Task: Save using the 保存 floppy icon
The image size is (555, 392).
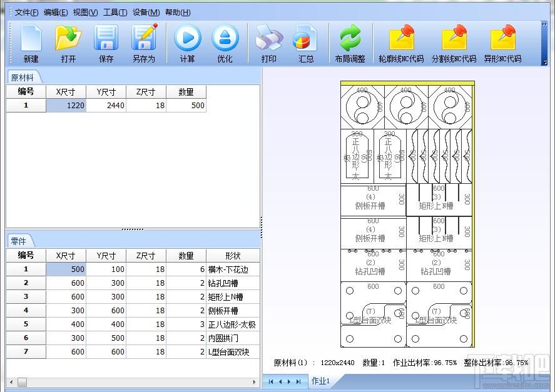Action: click(106, 44)
